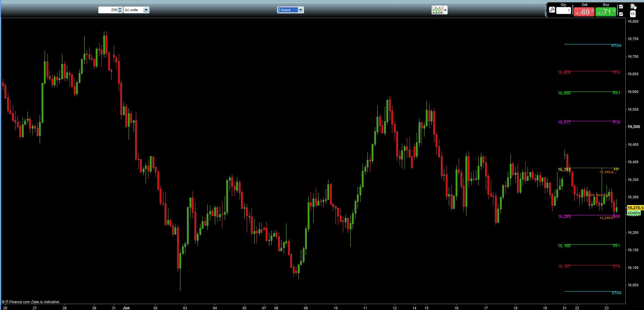Click the 16,659 resistance price value

coord(564,73)
